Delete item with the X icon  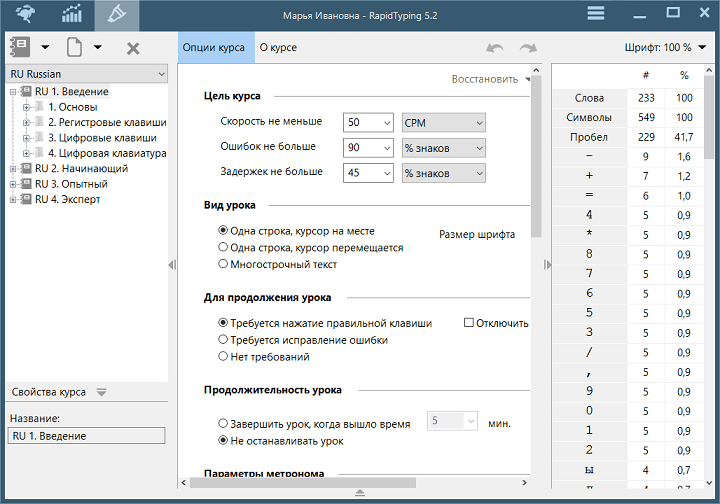tap(133, 47)
